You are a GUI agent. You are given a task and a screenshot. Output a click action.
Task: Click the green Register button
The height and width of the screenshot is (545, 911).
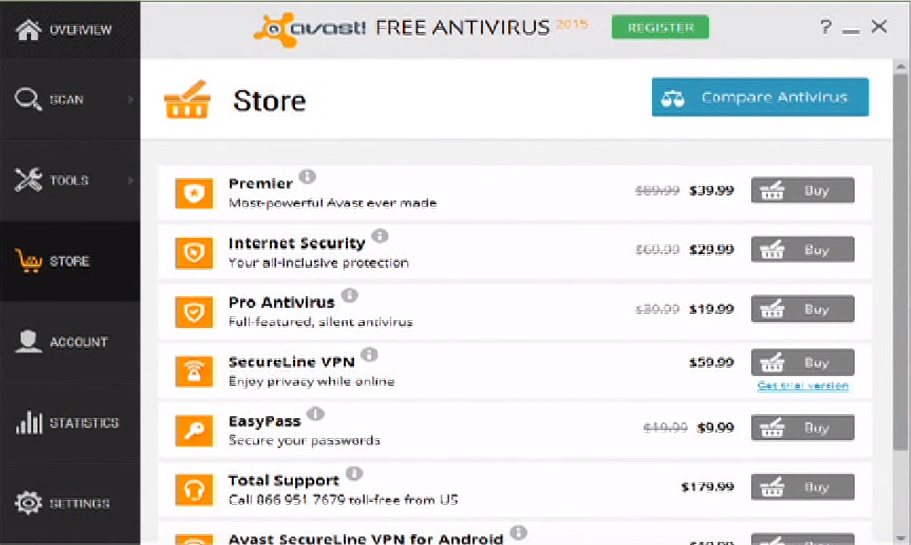(x=660, y=27)
